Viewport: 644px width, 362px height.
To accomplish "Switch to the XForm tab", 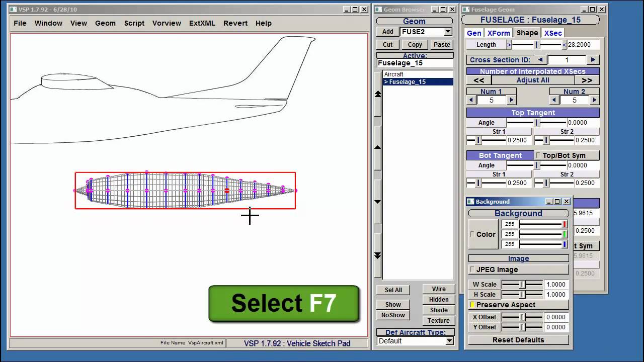I will pos(498,33).
